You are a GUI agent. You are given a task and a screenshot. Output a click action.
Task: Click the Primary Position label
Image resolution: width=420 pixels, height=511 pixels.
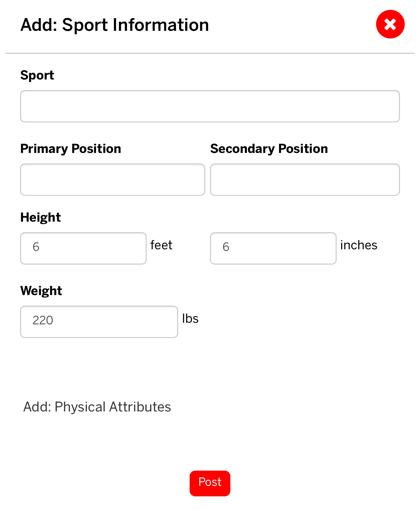click(x=71, y=149)
